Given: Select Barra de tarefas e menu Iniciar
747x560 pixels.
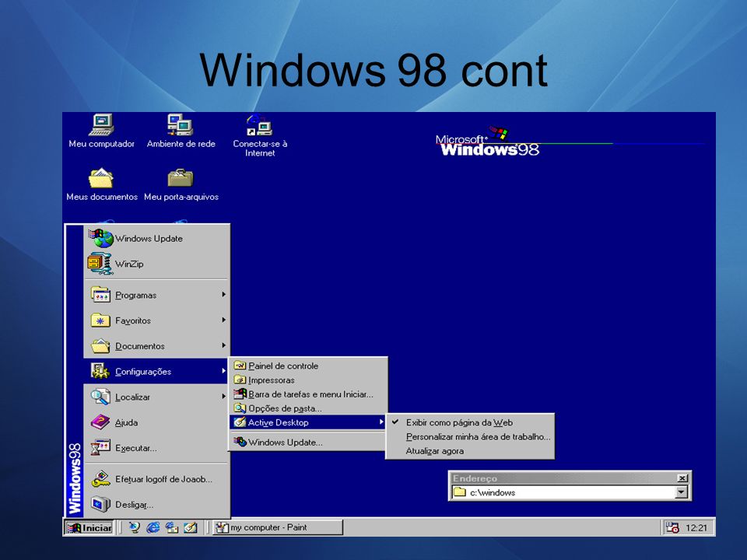Looking at the screenshot, I should coord(308,394).
